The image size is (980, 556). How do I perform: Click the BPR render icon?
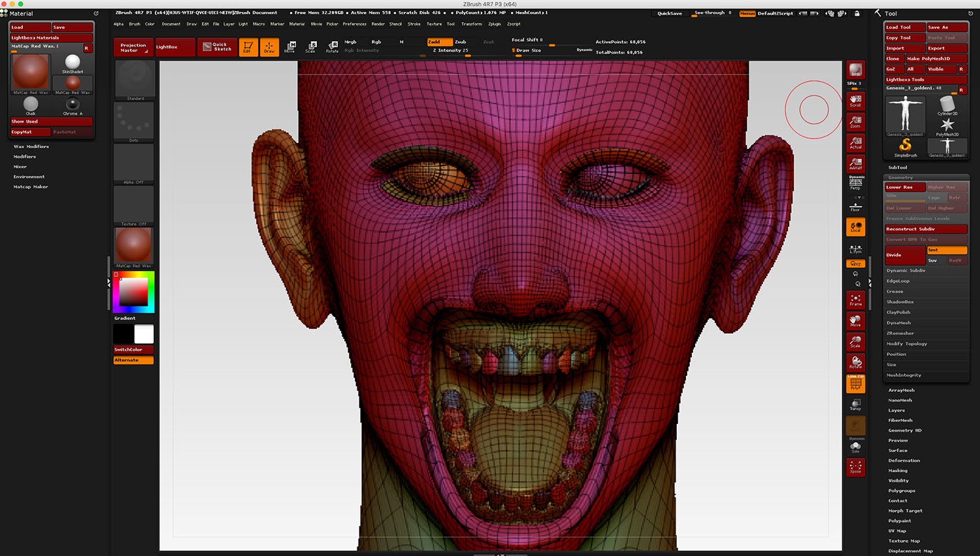(855, 70)
